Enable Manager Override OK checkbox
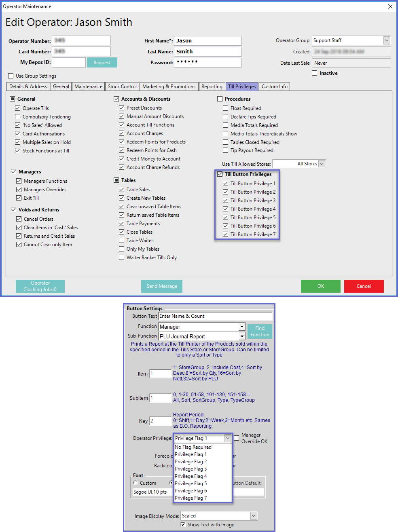398x532 pixels. click(x=237, y=438)
